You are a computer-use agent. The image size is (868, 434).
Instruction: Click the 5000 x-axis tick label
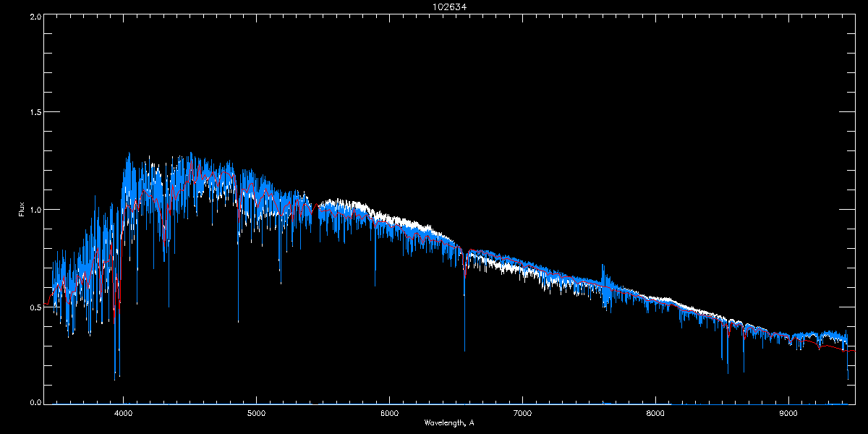pos(256,414)
